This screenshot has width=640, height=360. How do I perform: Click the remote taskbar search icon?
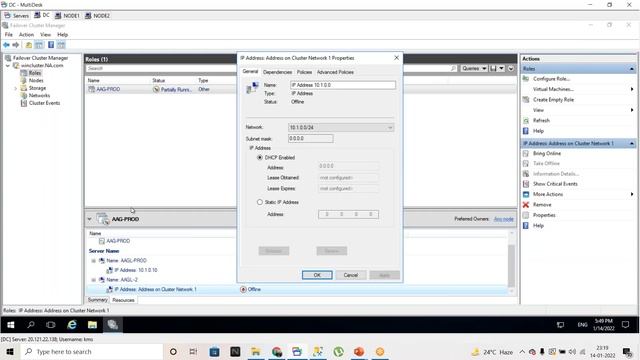(x=31, y=325)
